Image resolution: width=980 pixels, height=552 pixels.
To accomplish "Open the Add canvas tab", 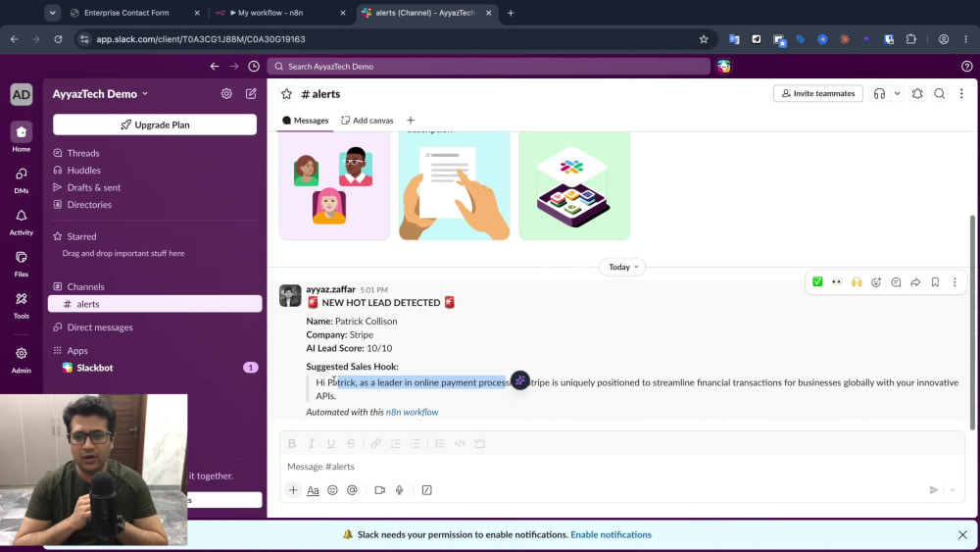I will [367, 121].
